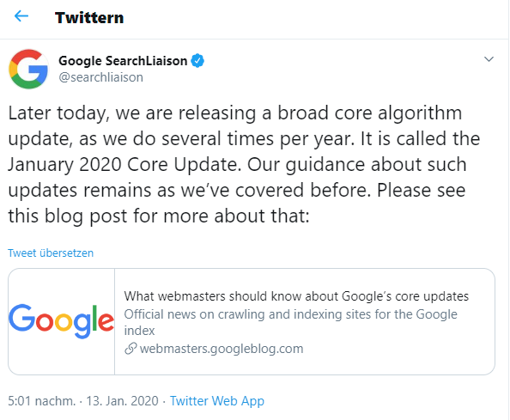Click the link chain icon in card
This screenshot has width=510, height=420.
coord(131,349)
